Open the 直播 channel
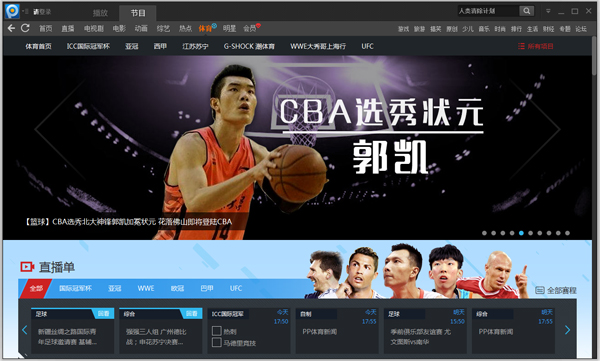 68,28
